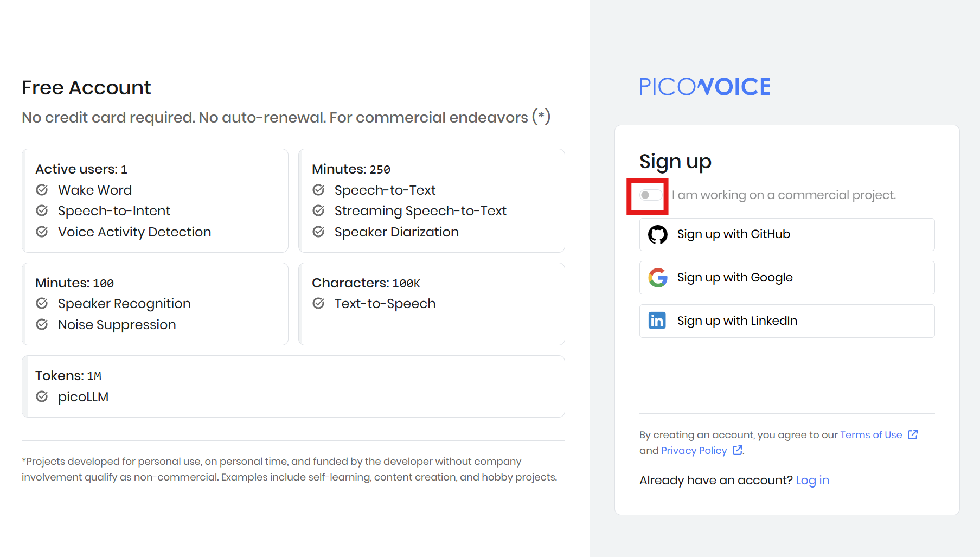The image size is (980, 557).
Task: Click the Terms of Use external-link icon
Action: pyautogui.click(x=913, y=434)
